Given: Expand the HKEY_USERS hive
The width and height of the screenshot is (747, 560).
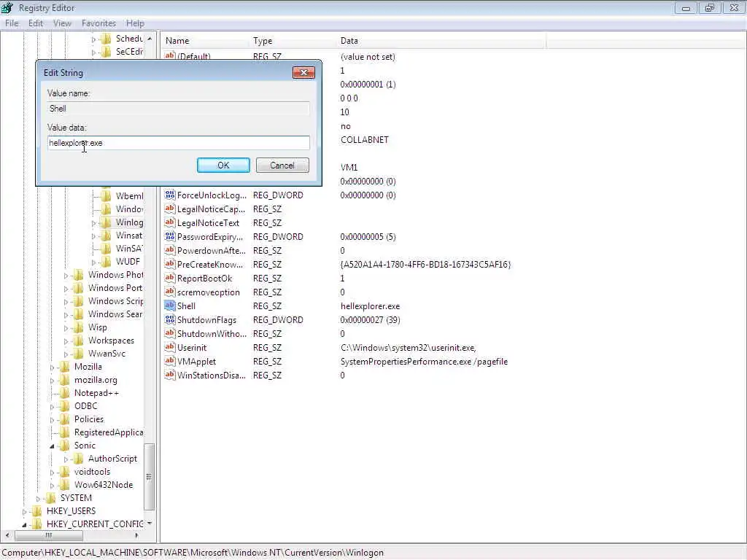Looking at the screenshot, I should tap(24, 512).
